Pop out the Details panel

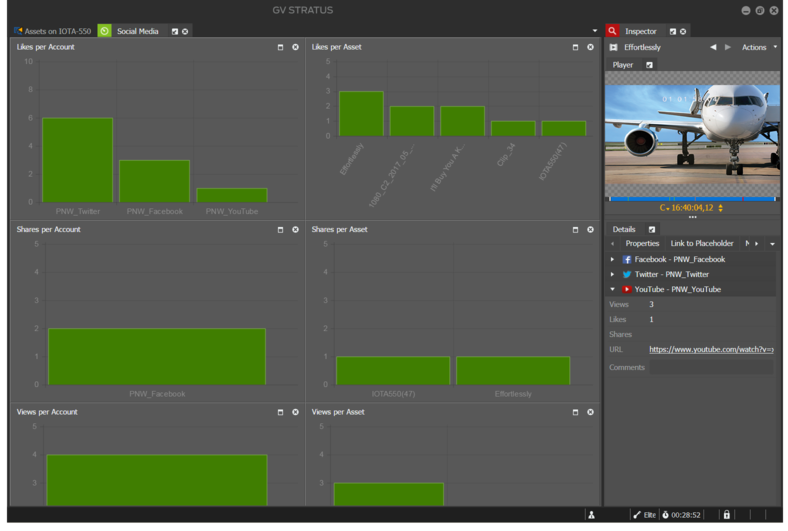pyautogui.click(x=652, y=230)
